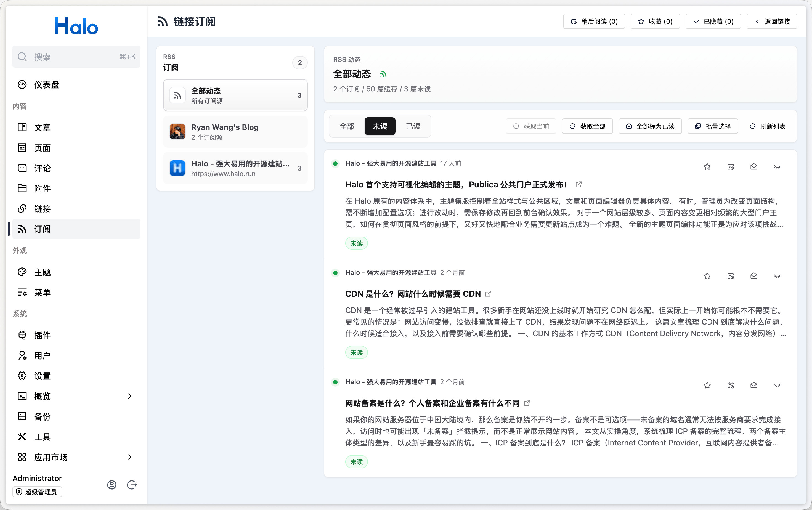Open the 已隐藏 (0) hidden list
The height and width of the screenshot is (510, 812).
click(x=713, y=22)
